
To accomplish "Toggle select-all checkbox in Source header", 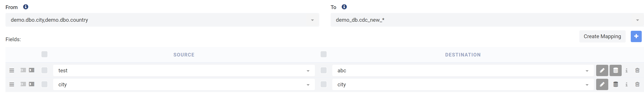I will (44, 54).
